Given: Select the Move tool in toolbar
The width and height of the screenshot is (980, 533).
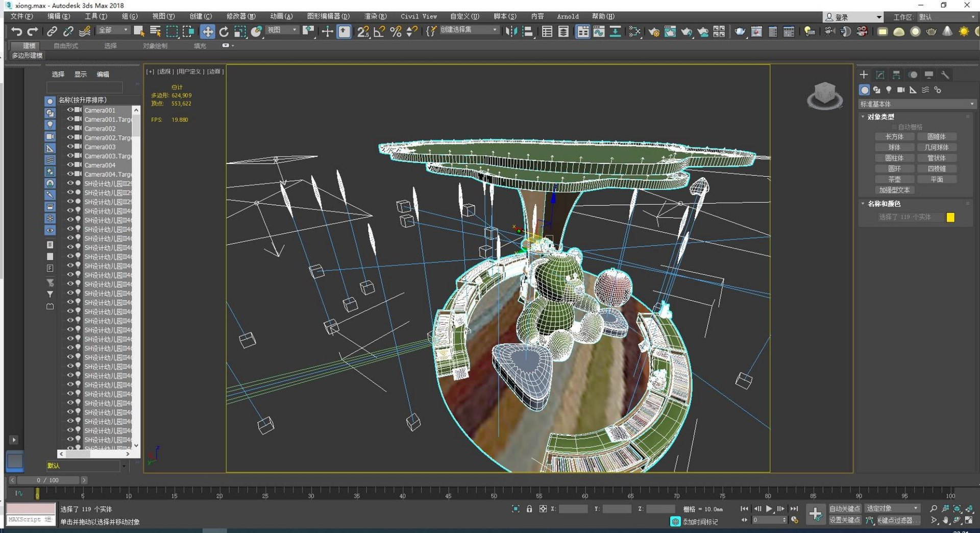Looking at the screenshot, I should [207, 32].
